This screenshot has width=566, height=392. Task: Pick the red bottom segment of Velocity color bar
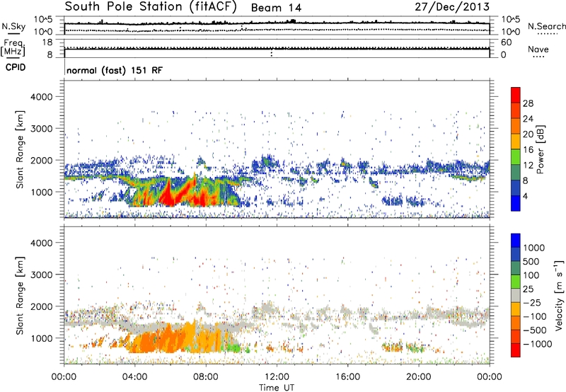(516, 350)
